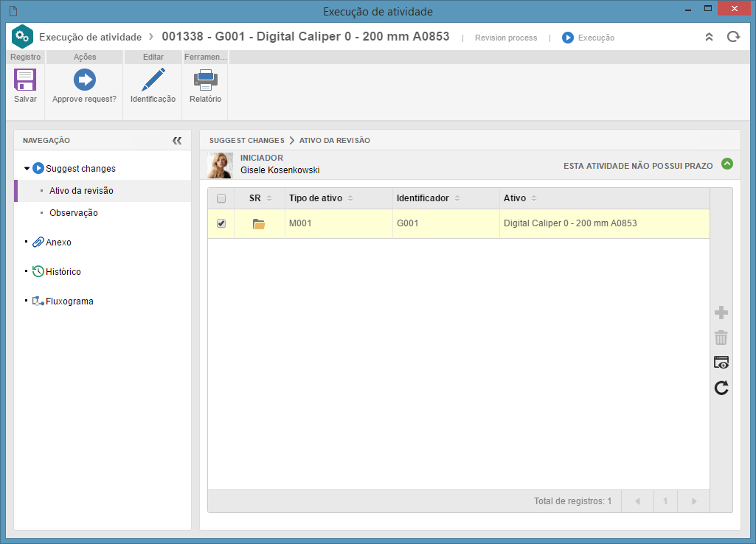Screen dimensions: 756x544
Task: Click the Approve request? arrow icon
Action: click(84, 80)
